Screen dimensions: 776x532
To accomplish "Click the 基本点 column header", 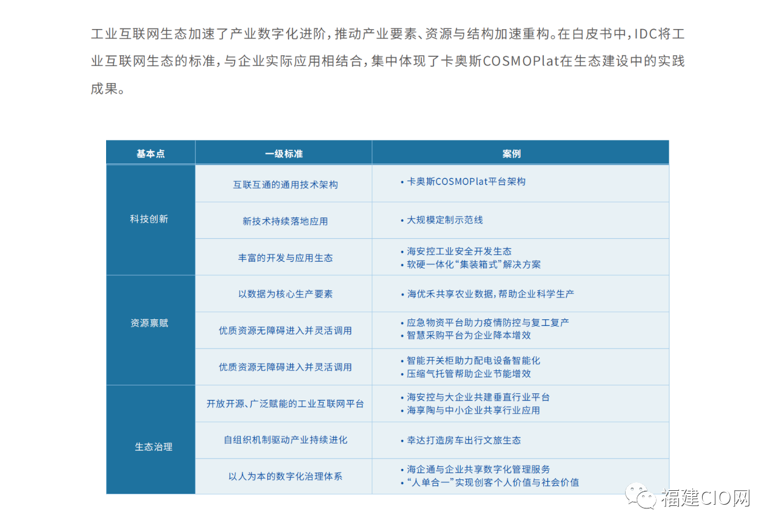I will pos(150,153).
